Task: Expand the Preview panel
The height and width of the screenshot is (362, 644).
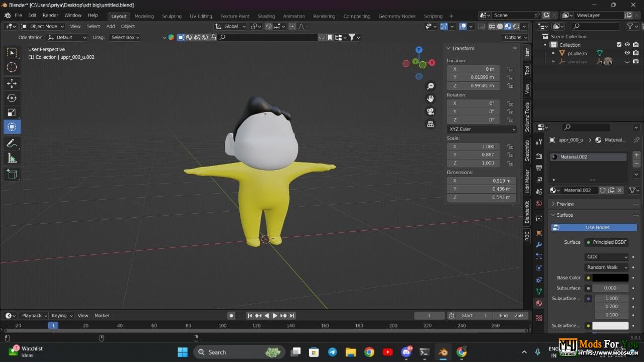Action: (x=565, y=204)
